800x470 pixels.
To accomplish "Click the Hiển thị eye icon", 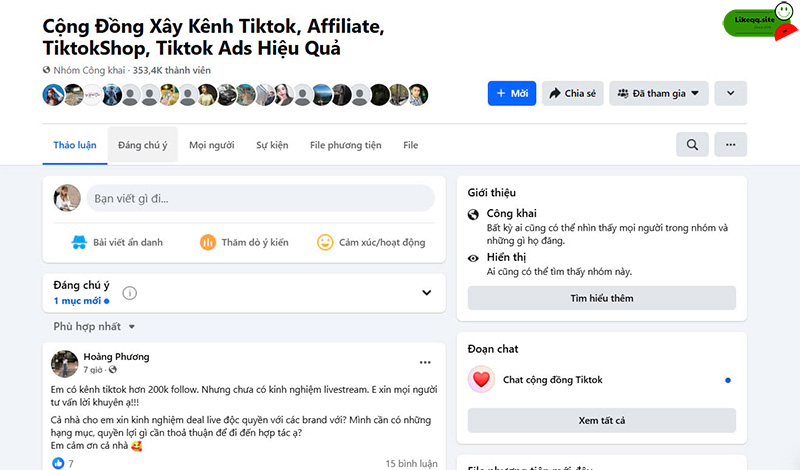I will (473, 258).
